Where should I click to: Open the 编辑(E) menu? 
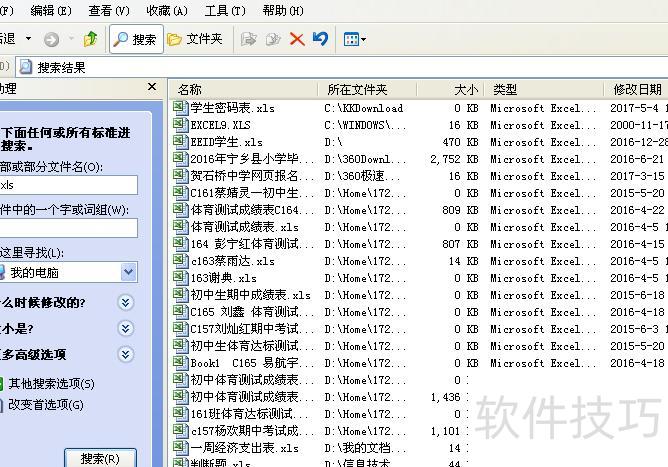pyautogui.click(x=51, y=10)
